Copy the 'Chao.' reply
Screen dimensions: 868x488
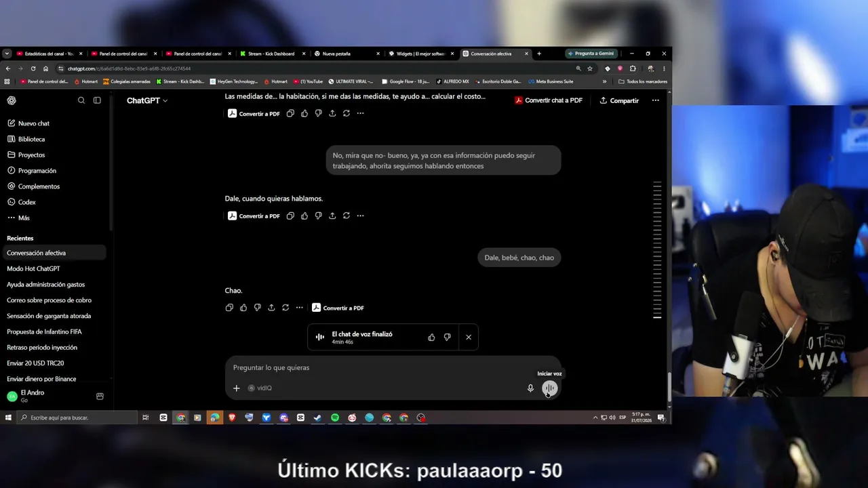tap(229, 308)
